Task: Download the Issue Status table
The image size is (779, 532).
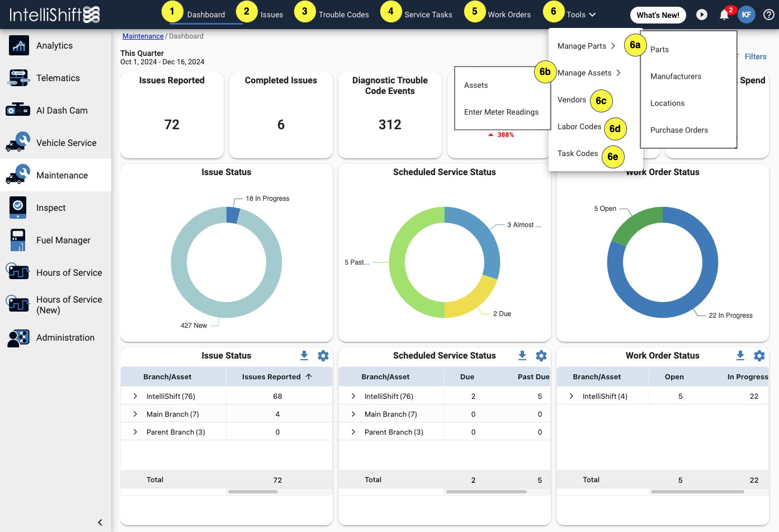Action: tap(304, 355)
